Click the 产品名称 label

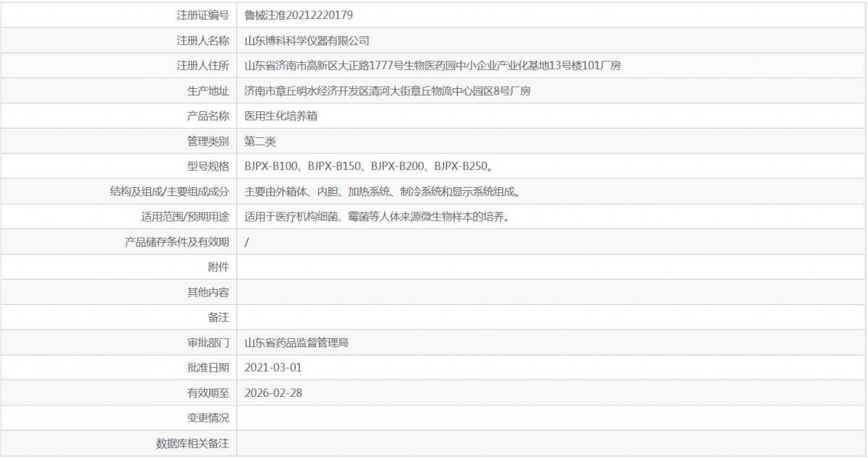208,116
